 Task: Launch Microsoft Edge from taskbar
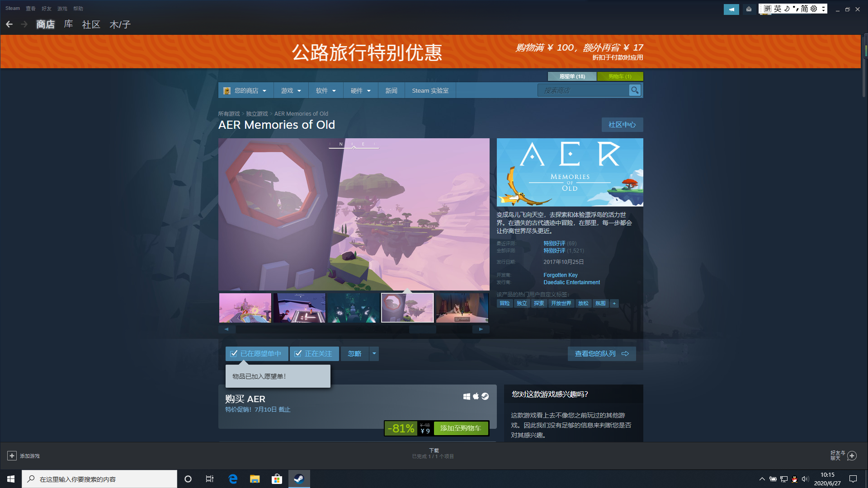[233, 479]
